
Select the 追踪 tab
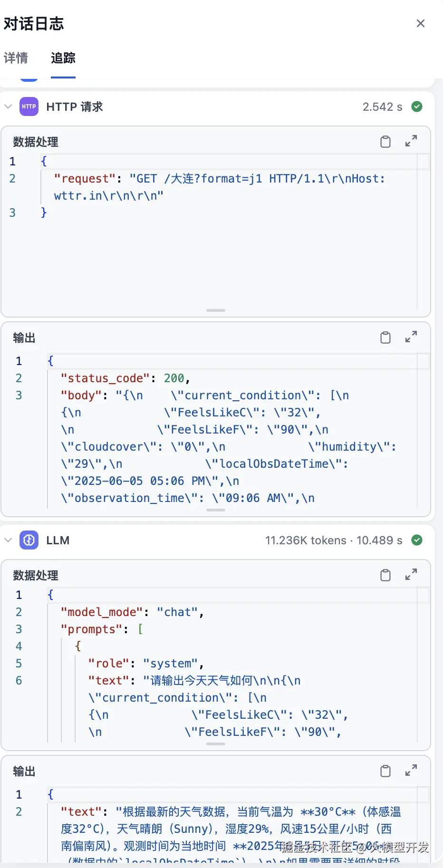pos(63,58)
